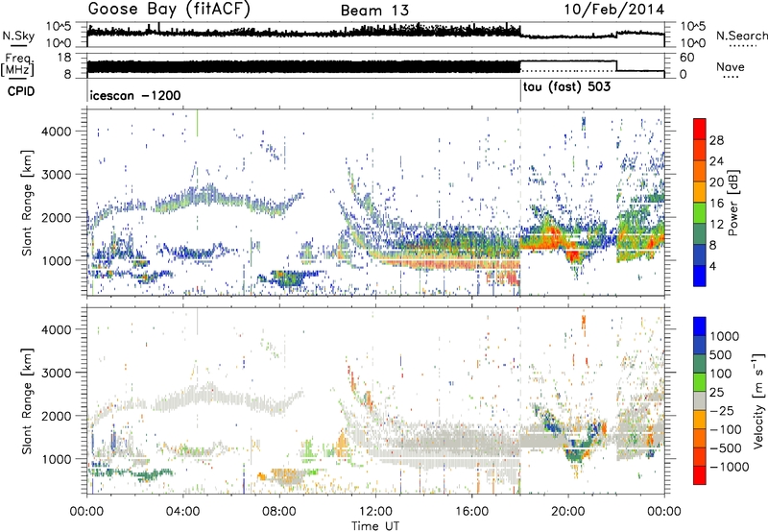
Task: Click the "-1000" label on velocity color bar
Action: coord(729,467)
